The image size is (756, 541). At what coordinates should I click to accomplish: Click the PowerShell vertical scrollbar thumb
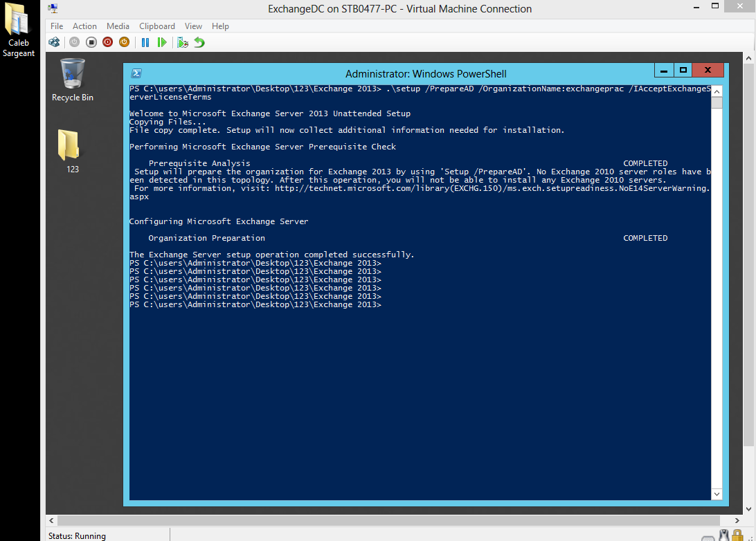[717, 102]
